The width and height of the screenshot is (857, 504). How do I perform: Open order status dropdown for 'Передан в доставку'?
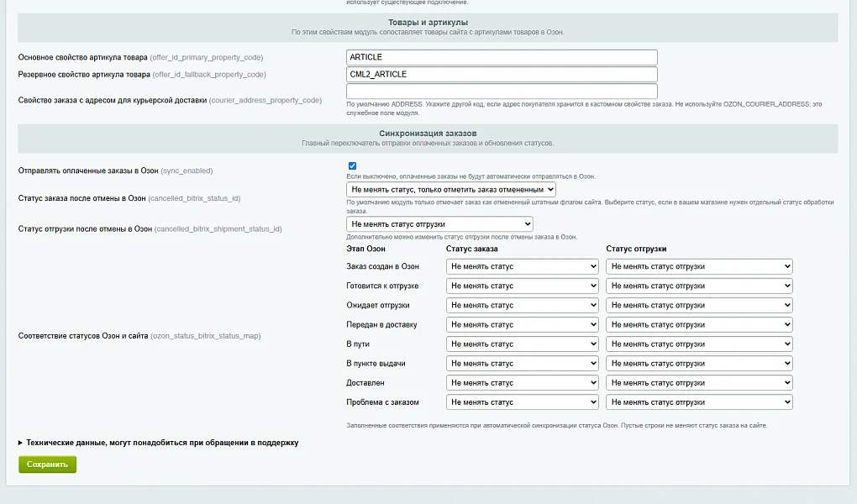coord(523,325)
